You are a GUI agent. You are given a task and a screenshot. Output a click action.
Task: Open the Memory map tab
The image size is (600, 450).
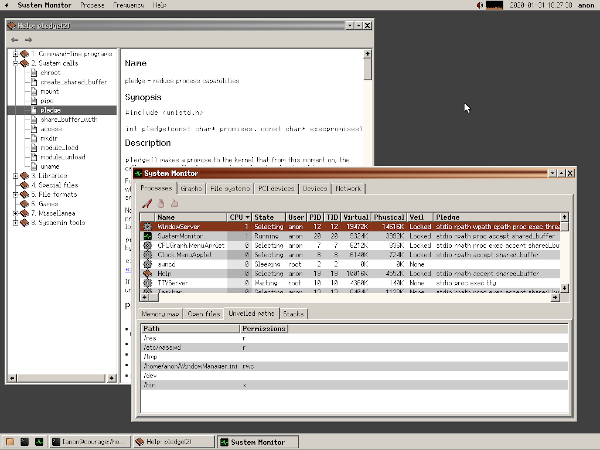click(x=160, y=314)
